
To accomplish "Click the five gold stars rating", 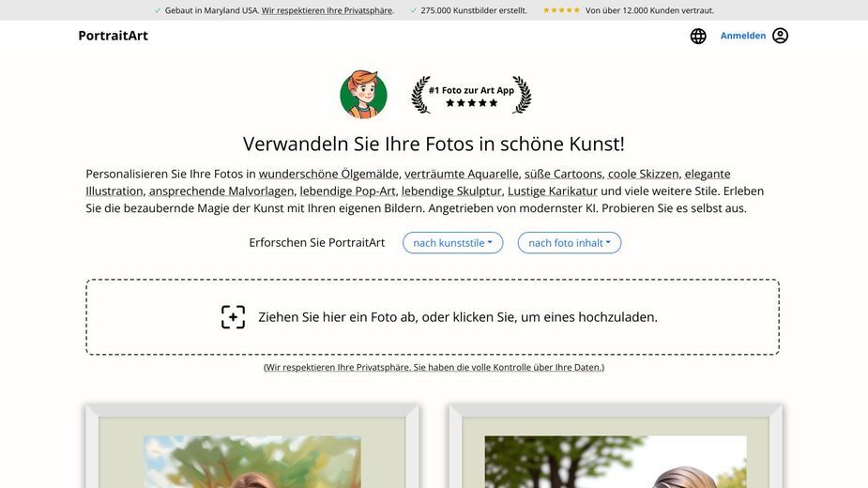I will (561, 10).
